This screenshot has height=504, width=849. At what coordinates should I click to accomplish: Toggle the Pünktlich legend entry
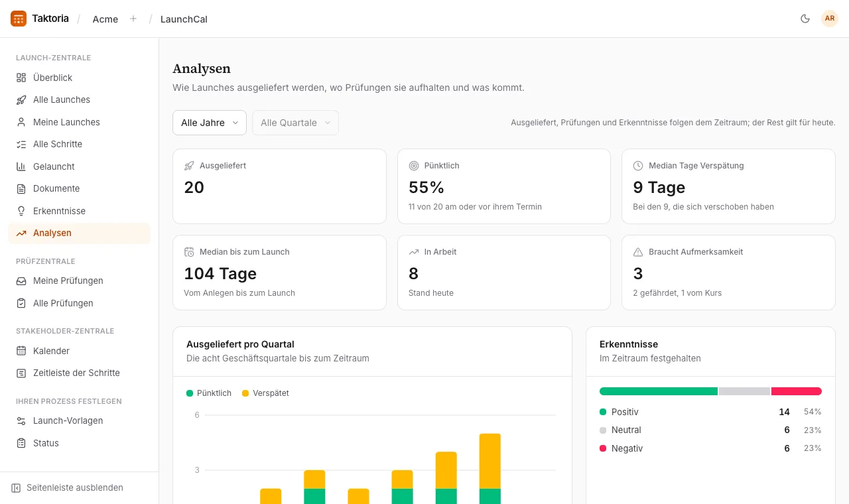pos(209,393)
